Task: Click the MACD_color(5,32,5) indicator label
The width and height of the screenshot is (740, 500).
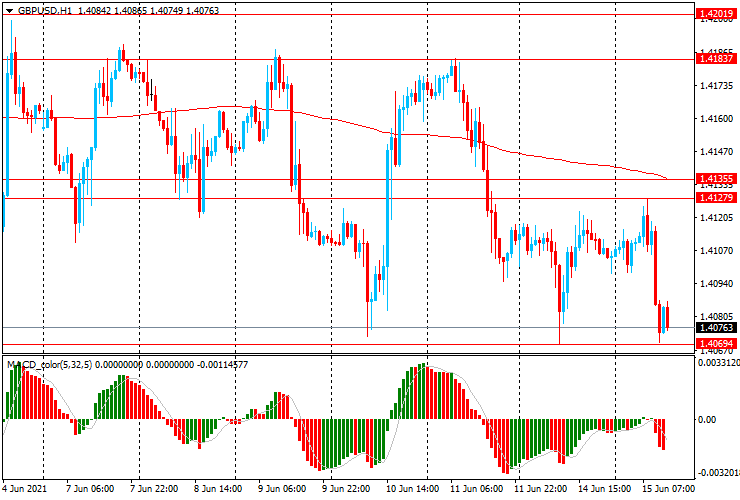Action: click(50, 364)
